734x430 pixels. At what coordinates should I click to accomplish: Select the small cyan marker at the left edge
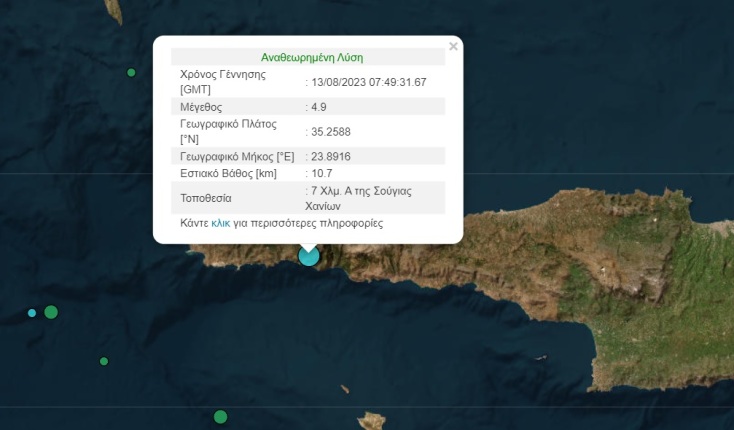pyautogui.click(x=32, y=313)
